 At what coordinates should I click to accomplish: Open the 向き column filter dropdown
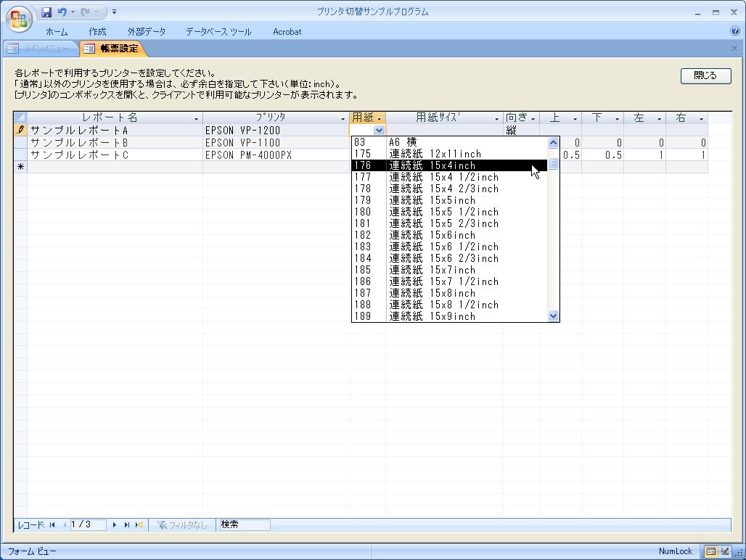tap(533, 119)
